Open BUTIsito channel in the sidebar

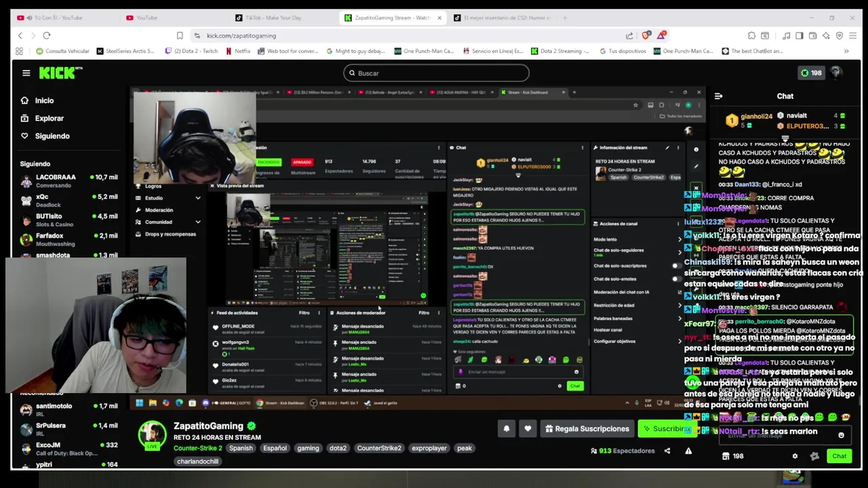pyautogui.click(x=68, y=220)
